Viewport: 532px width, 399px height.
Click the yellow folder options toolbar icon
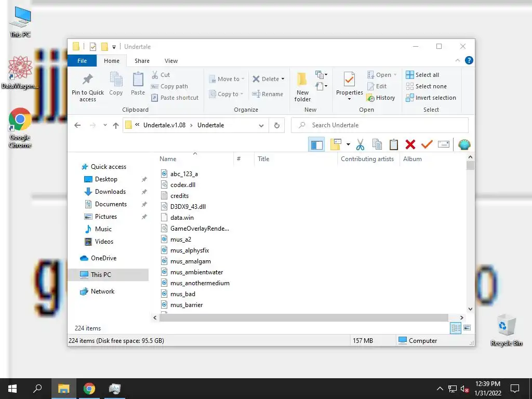click(x=336, y=144)
